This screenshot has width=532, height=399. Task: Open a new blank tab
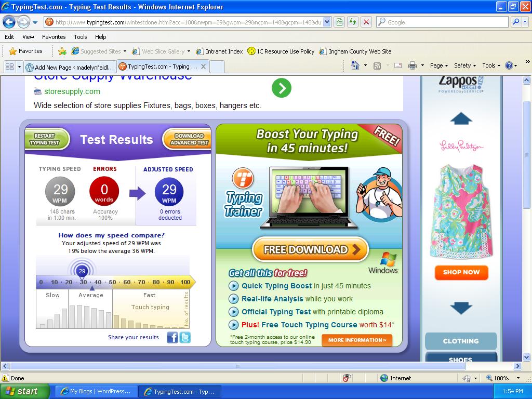217,67
